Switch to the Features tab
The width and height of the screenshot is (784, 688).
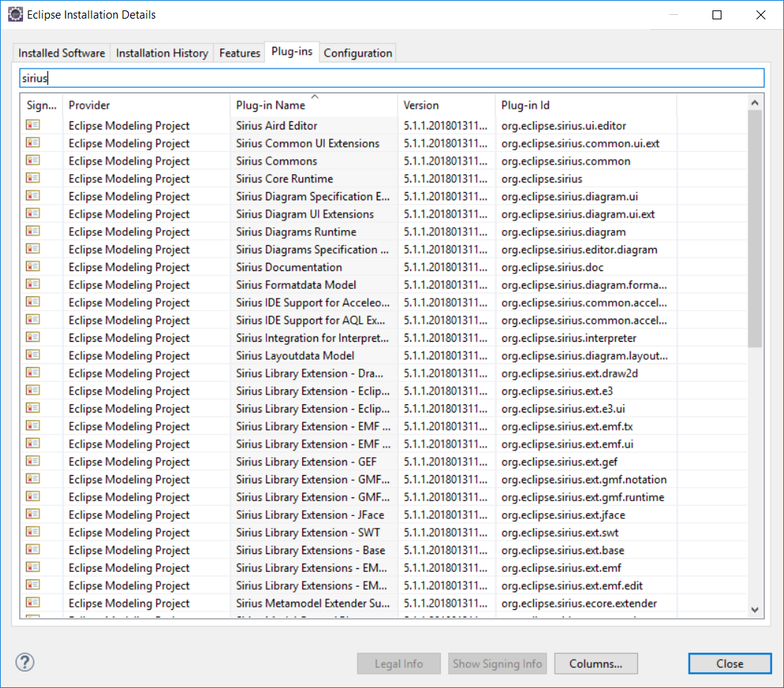(240, 53)
